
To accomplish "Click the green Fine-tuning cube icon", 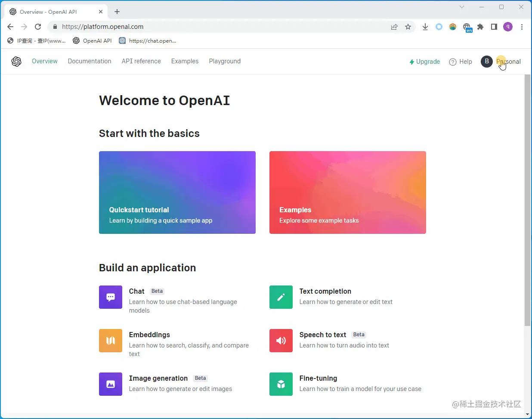I will pos(281,384).
